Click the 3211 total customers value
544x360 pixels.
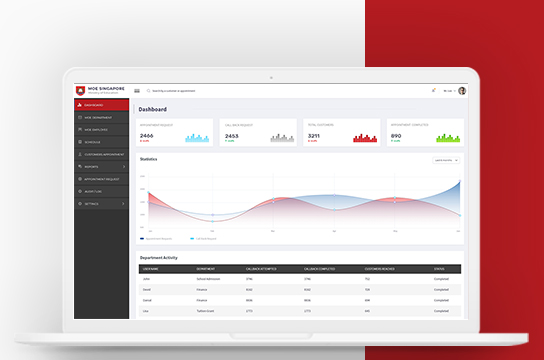314,136
